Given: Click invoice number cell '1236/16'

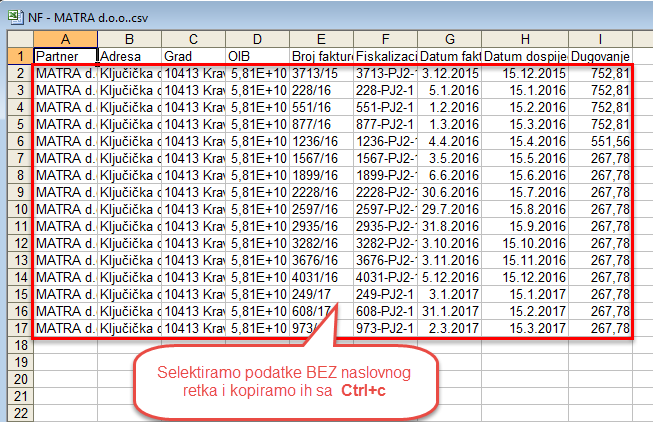Looking at the screenshot, I should [322, 141].
